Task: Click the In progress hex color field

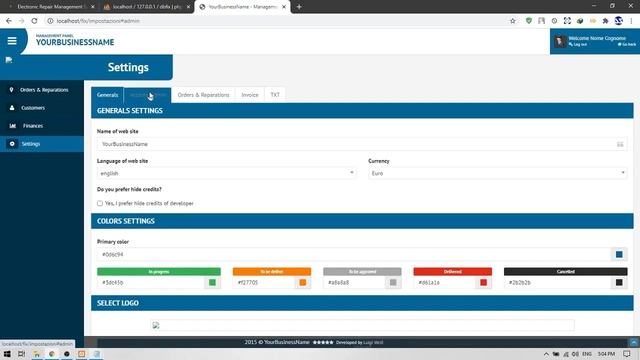Action: coord(151,282)
